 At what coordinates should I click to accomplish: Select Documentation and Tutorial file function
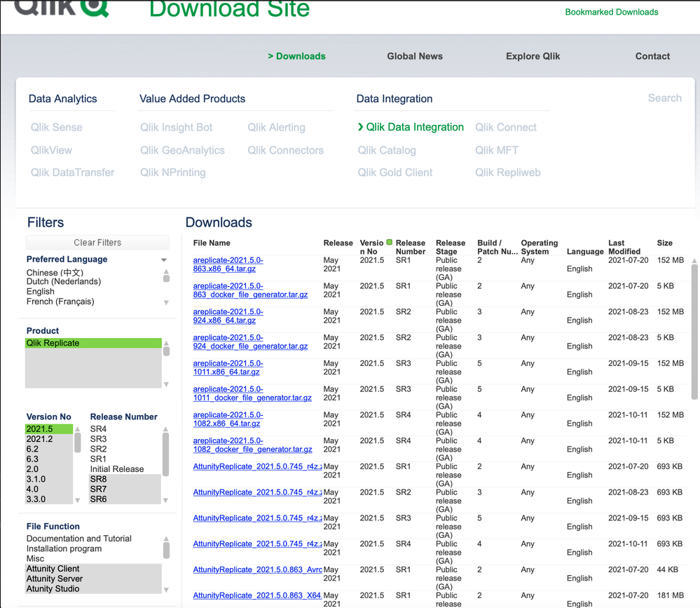click(79, 539)
